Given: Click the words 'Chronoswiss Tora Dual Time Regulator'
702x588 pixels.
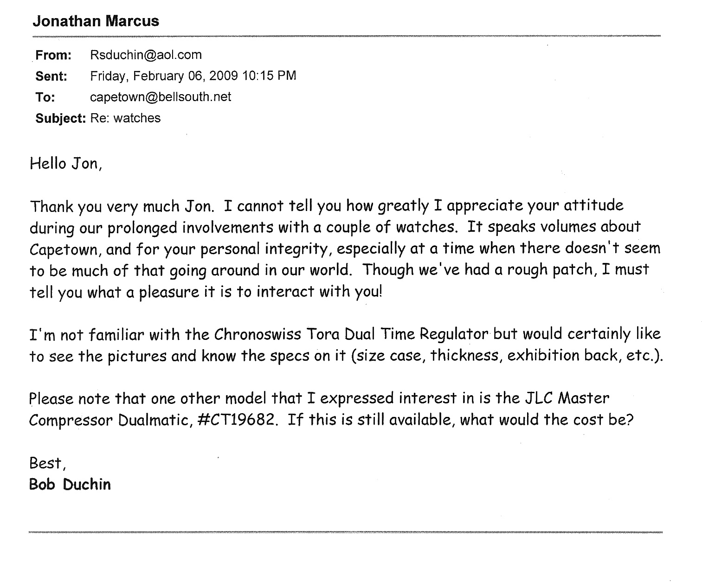Looking at the screenshot, I should pos(351,334).
